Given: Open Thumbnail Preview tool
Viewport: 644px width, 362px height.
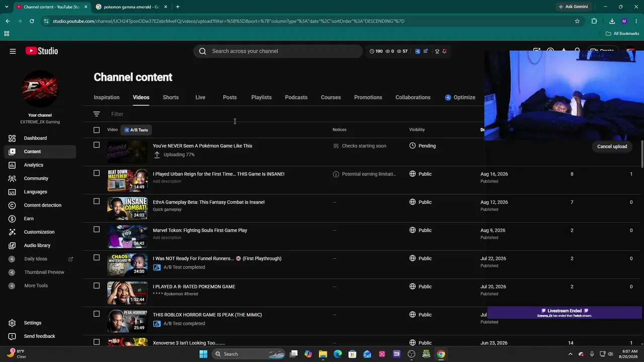Looking at the screenshot, I should 44,273.
